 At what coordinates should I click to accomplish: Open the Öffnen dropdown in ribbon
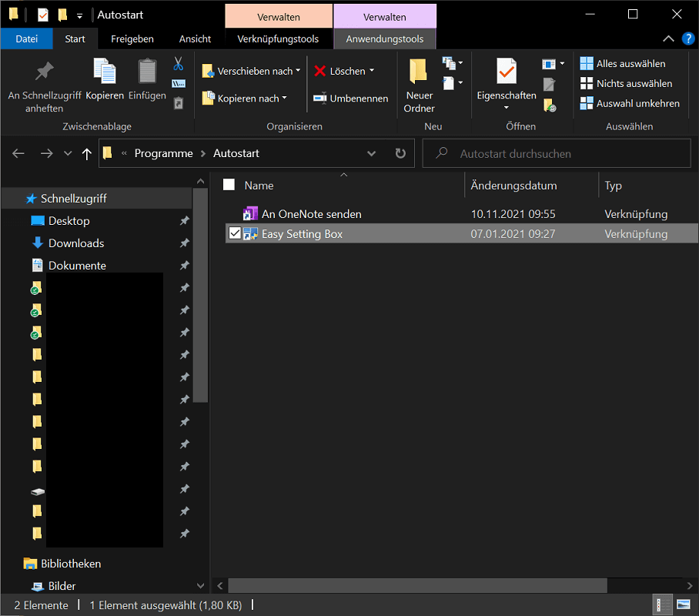554,64
